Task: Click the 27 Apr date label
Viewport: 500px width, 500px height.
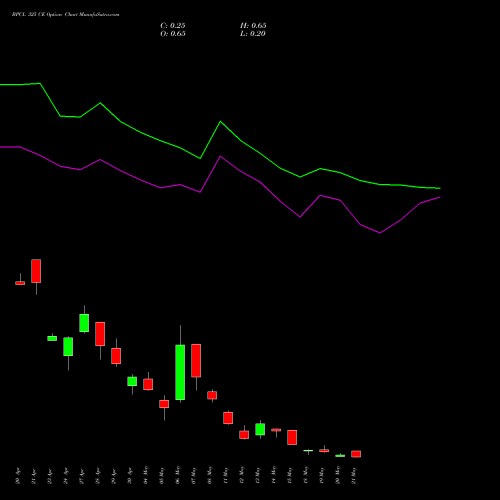Action: (x=82, y=477)
